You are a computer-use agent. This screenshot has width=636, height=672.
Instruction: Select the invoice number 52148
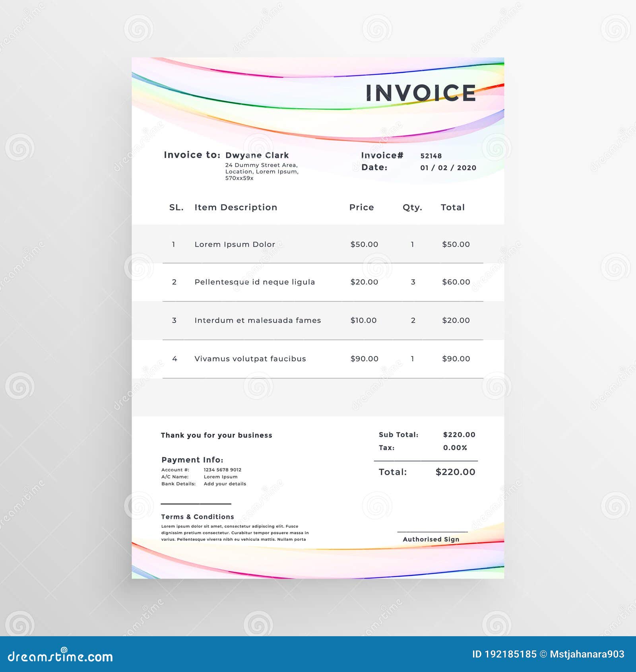[x=430, y=157]
